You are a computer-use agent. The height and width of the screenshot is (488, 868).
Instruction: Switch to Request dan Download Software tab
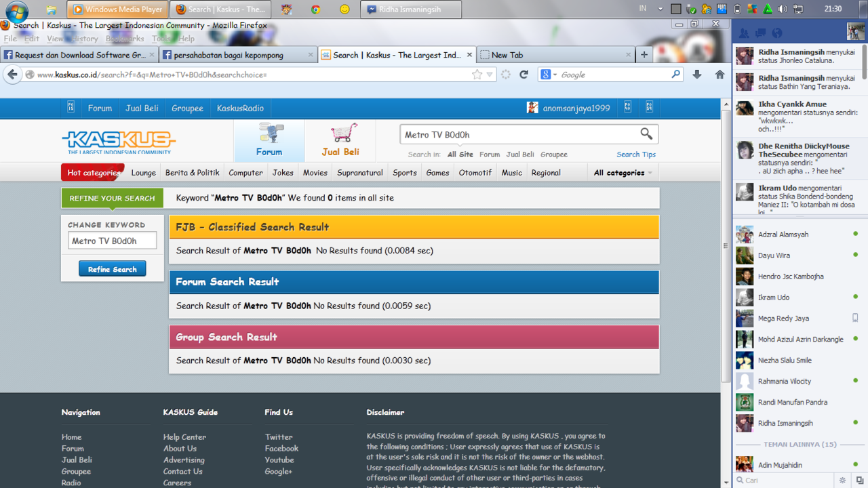point(79,55)
